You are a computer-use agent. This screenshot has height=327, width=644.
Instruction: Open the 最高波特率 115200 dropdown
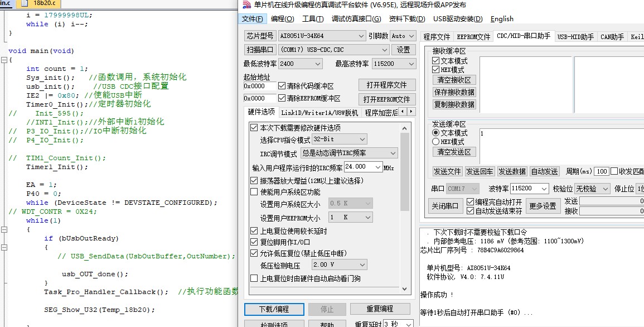click(394, 64)
